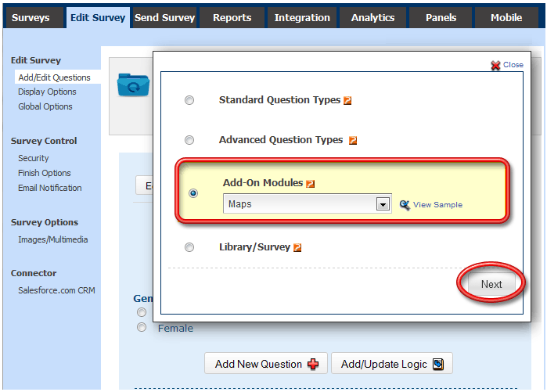This screenshot has height=392, width=547.
Task: Click help icon beside Library/Survey
Action: pos(297,248)
